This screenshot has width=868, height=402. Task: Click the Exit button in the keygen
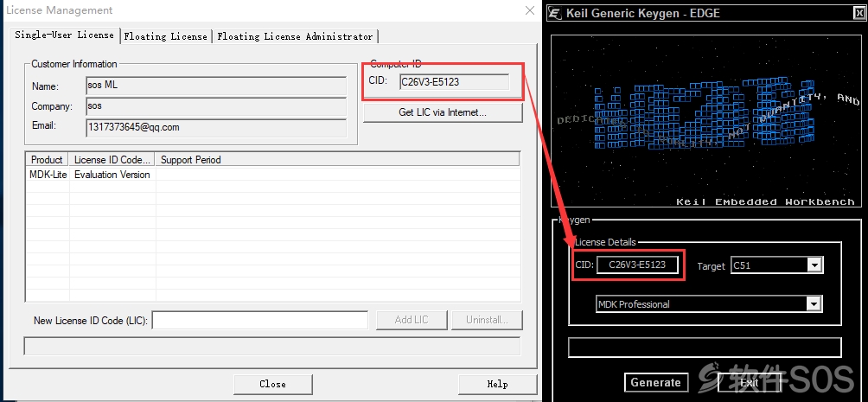749,382
